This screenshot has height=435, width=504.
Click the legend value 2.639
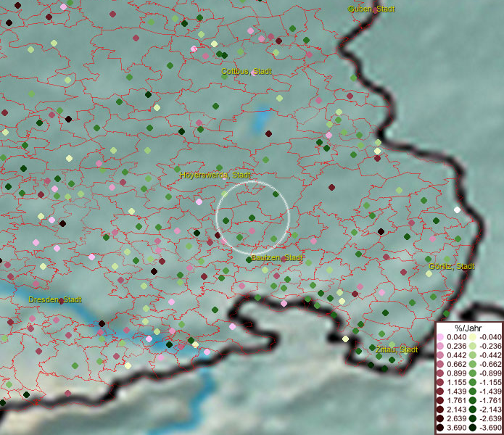456,418
